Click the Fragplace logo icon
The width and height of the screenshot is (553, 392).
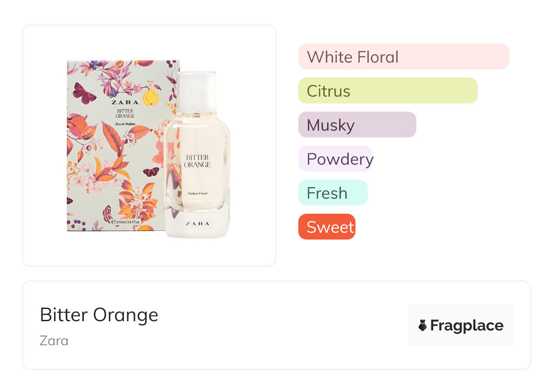coord(423,325)
